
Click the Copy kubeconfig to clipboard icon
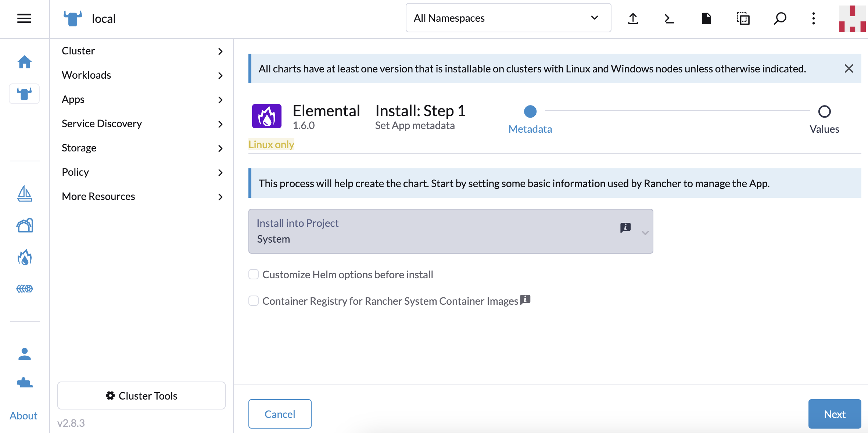click(x=743, y=18)
